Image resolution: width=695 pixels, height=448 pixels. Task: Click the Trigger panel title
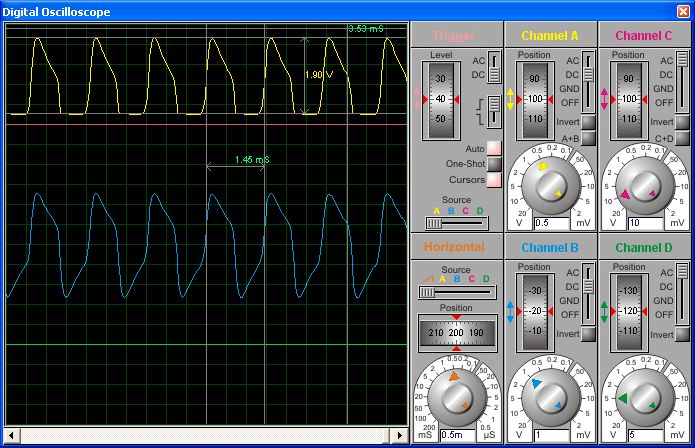coord(453,36)
